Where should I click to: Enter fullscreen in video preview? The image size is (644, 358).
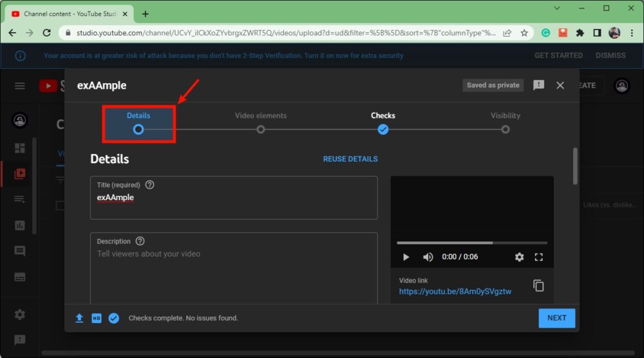click(x=539, y=257)
